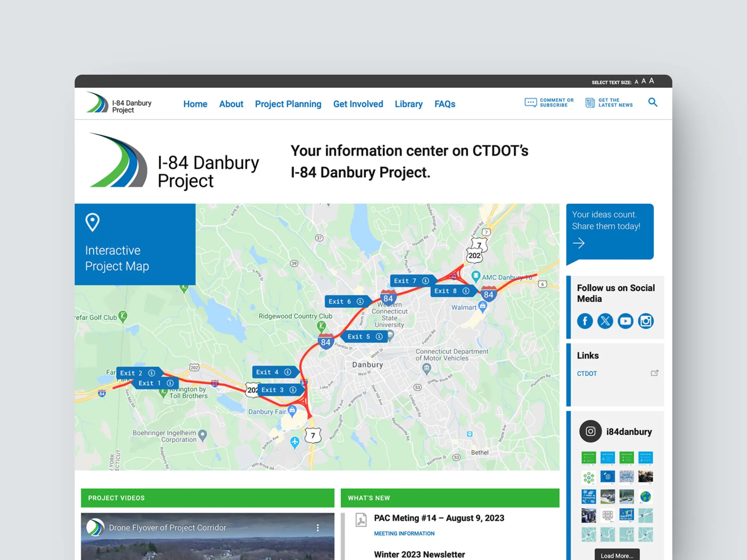Open the YouTube social icon

pos(625,321)
